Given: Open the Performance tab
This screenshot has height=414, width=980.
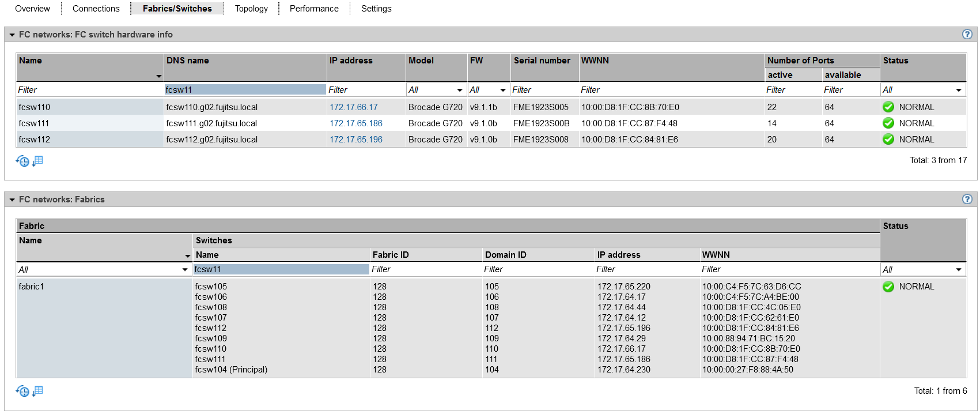Looking at the screenshot, I should point(314,9).
